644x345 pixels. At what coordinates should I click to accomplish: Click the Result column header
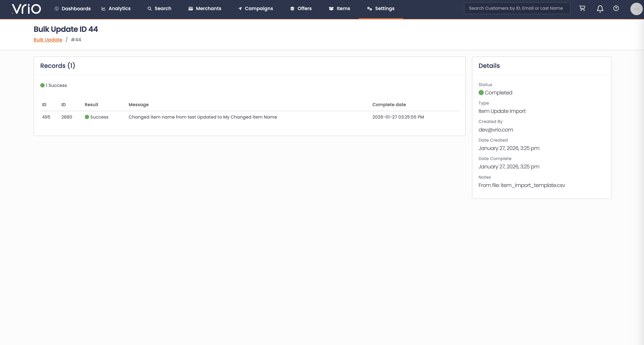click(91, 105)
